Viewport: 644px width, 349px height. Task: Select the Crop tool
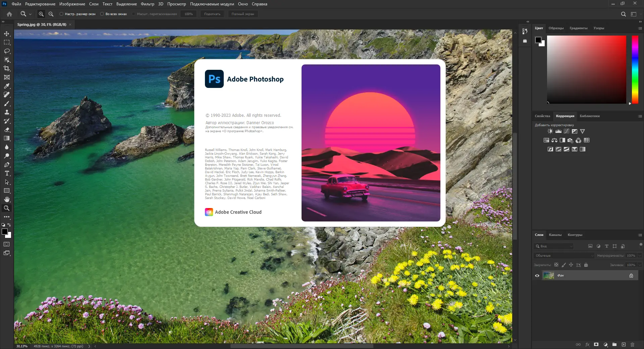[x=7, y=68]
